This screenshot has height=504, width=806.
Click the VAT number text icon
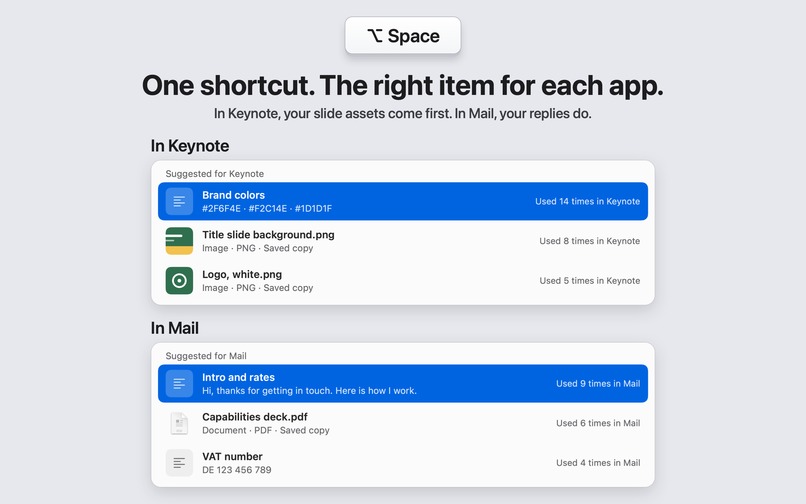179,462
